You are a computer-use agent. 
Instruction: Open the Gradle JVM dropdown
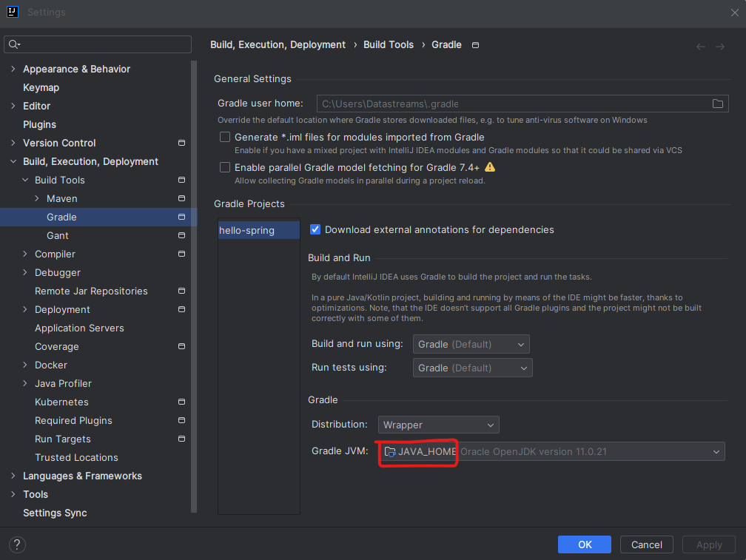(x=552, y=451)
